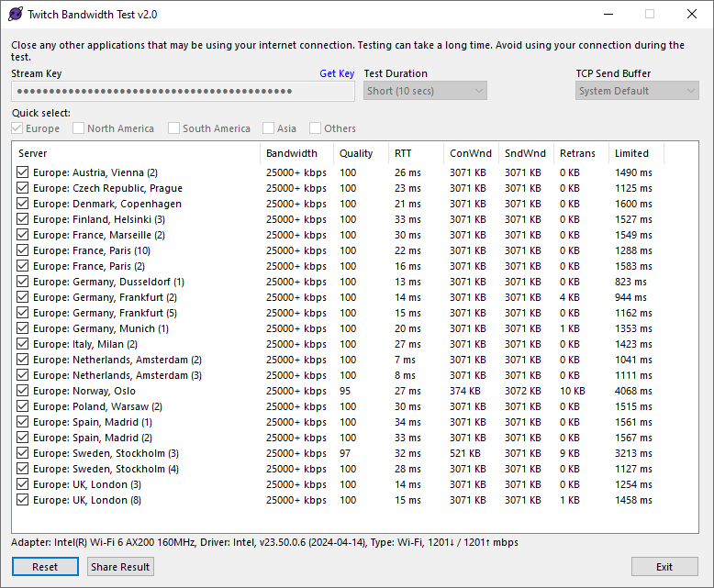Viewport: 714px width, 588px height.
Task: Uncheck Europe: Finland, Helsinki (3) server
Action: [x=22, y=219]
